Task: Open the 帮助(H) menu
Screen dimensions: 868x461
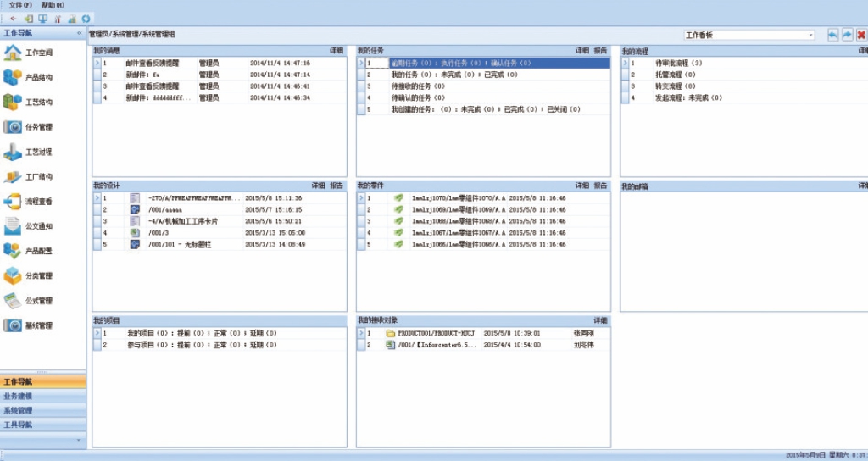Action: (x=53, y=4)
